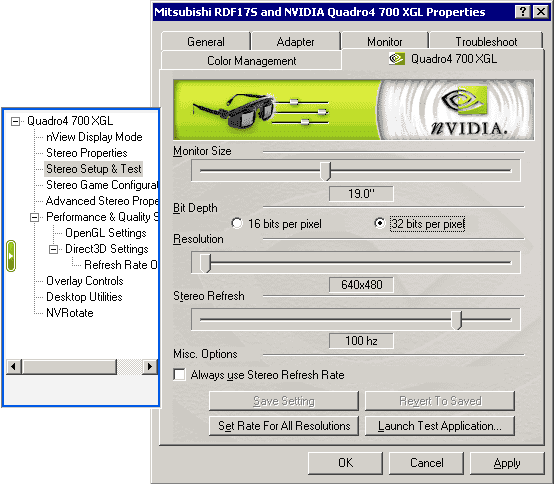Select Performance & Quality label in tree
Screen dimensions: 554x484
click(x=102, y=217)
